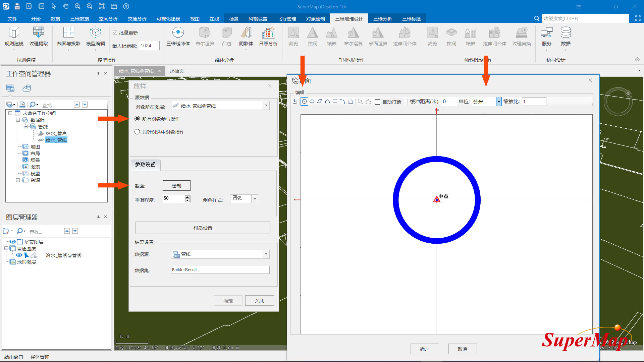Click the 材质设置 button
The width and height of the screenshot is (644, 362).
click(x=203, y=228)
